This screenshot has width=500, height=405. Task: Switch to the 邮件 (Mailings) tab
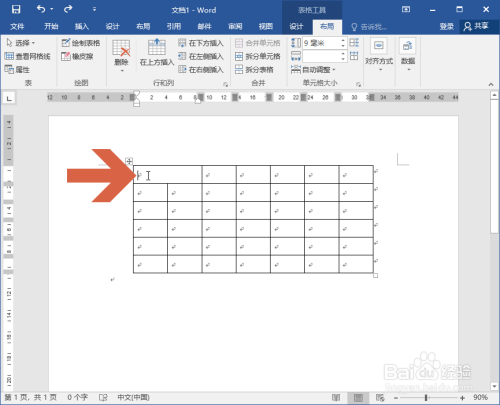tap(204, 26)
